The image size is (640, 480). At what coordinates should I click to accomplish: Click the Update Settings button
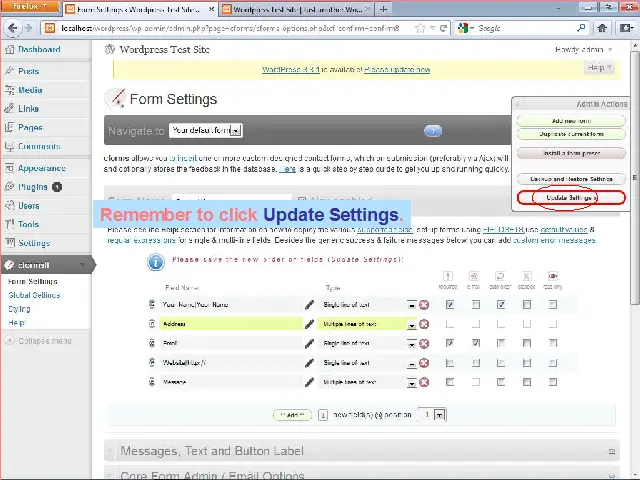pyautogui.click(x=571, y=198)
